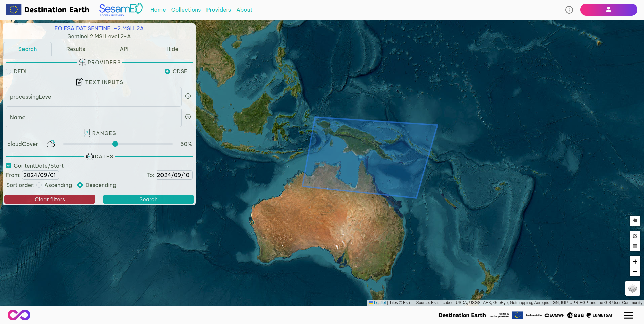
Task: Click the teal Search button
Action: tap(148, 199)
